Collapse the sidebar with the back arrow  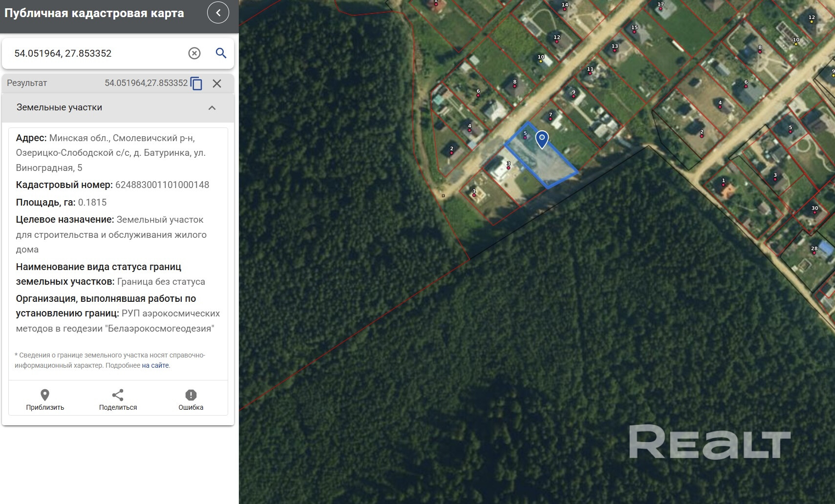click(218, 13)
